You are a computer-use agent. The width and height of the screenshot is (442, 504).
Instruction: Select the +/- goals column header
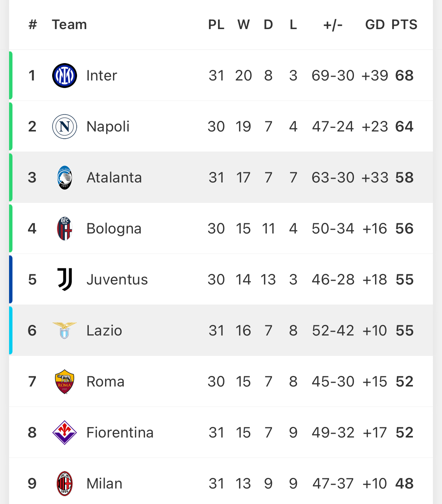pos(333,25)
